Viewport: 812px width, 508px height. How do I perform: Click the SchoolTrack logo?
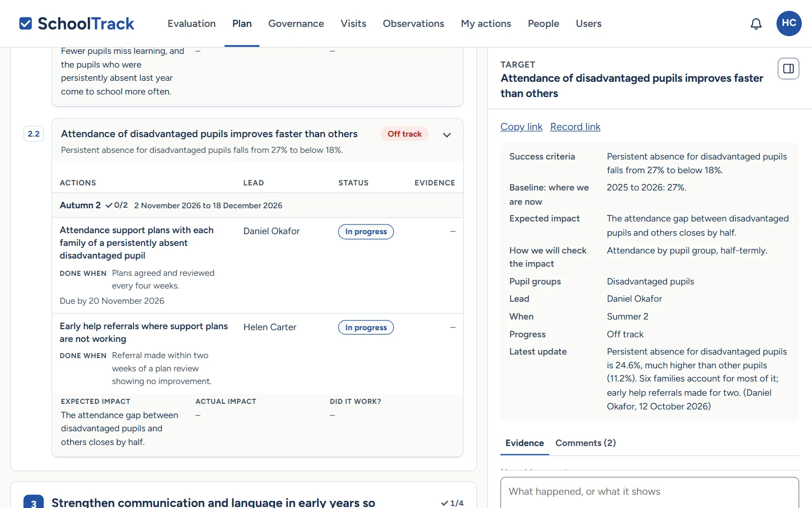click(77, 23)
